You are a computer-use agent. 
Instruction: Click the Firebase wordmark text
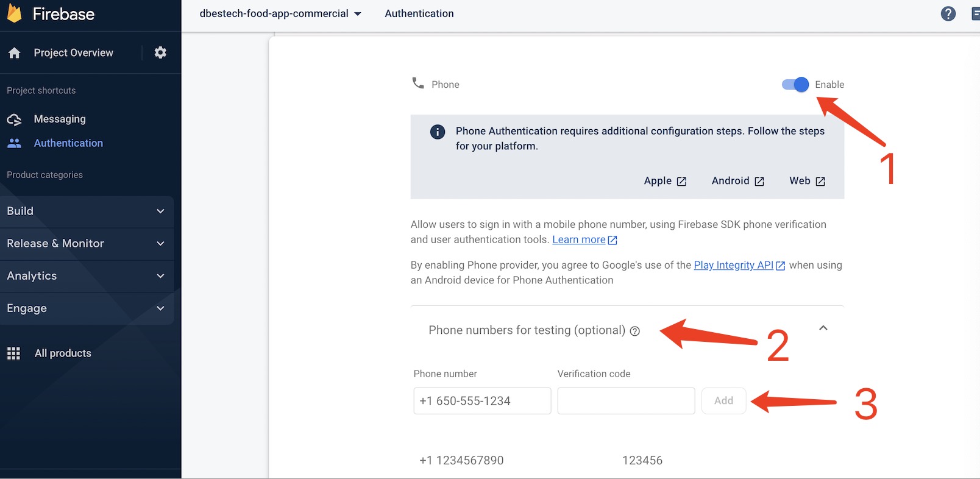[x=63, y=14]
